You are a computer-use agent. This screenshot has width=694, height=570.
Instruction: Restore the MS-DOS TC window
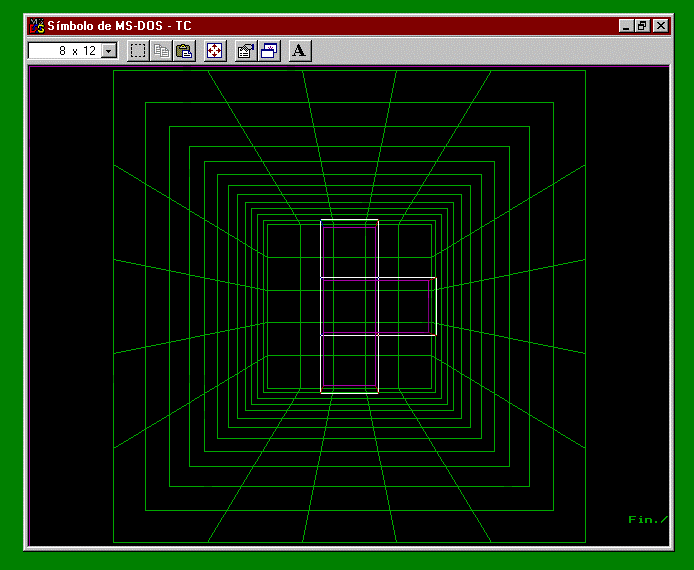[642, 26]
